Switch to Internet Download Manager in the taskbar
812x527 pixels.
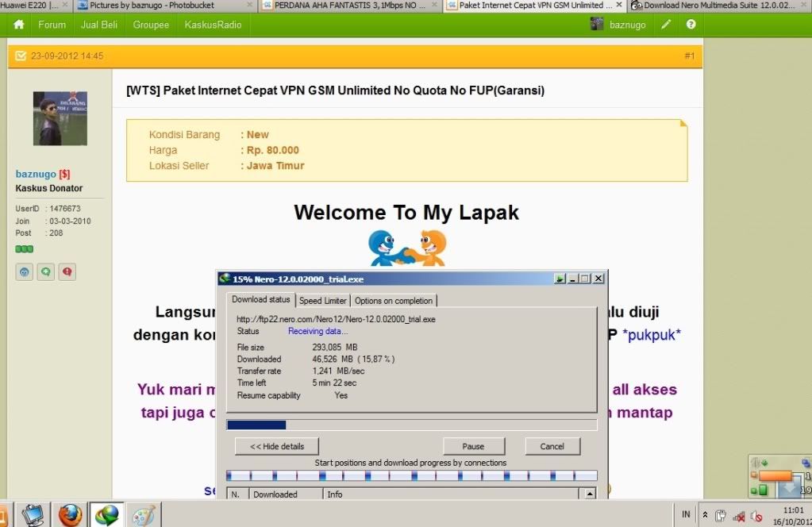[x=106, y=515]
